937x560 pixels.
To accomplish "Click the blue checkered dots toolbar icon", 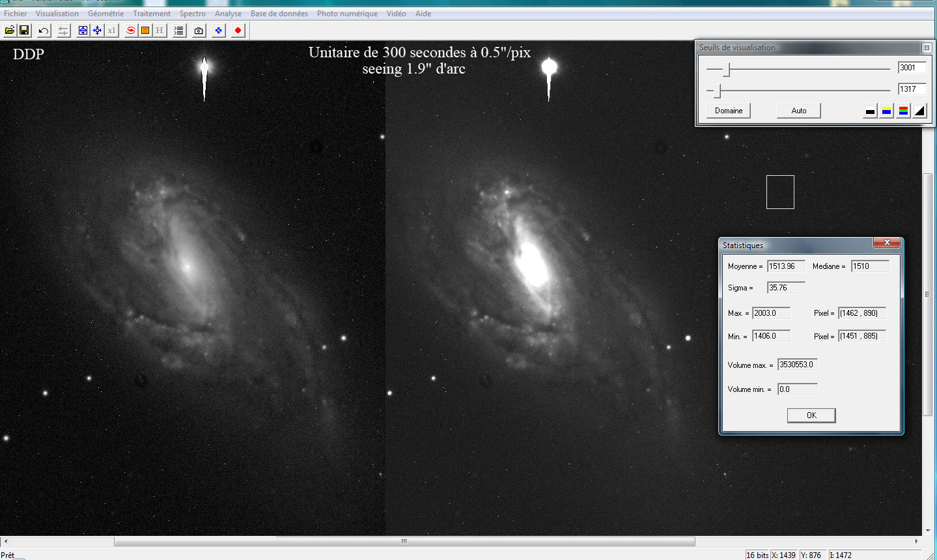I will pyautogui.click(x=218, y=31).
